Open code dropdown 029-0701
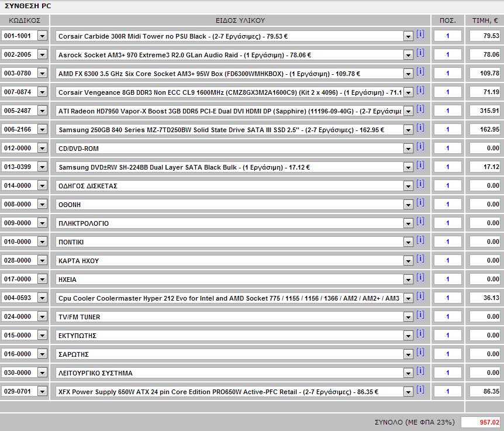The image size is (504, 431). tap(43, 391)
